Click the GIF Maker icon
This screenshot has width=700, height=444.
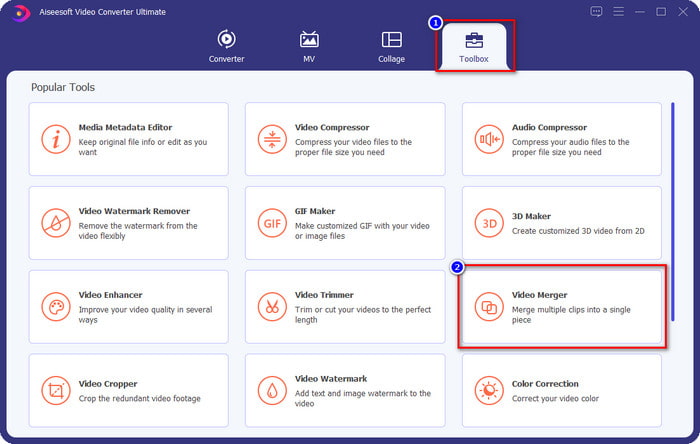[x=272, y=223]
